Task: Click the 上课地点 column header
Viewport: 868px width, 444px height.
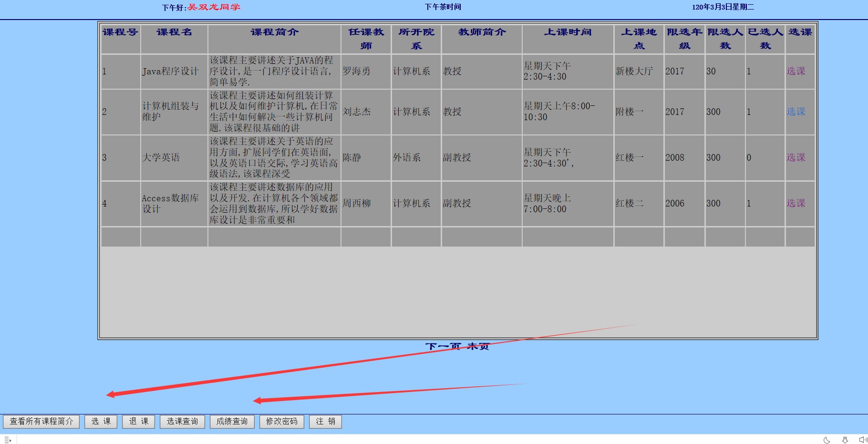Action: click(x=639, y=39)
